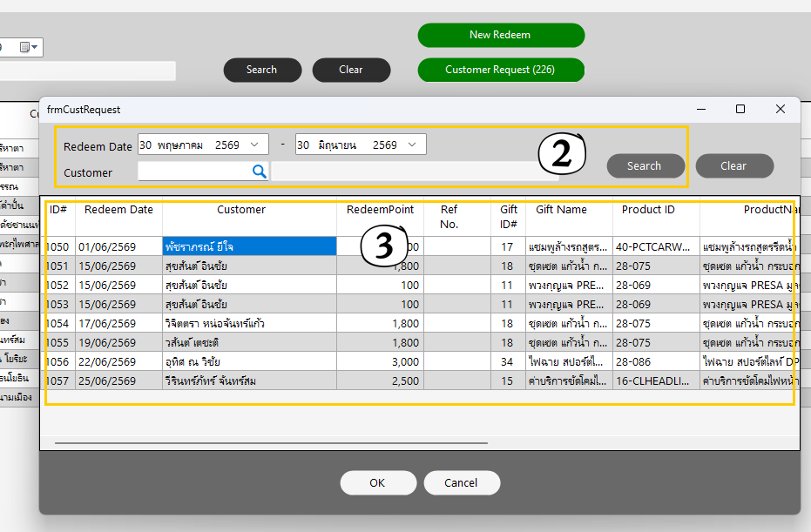811x532 pixels.
Task: Click the Clear button in frmCustRequest dialog
Action: (734, 166)
